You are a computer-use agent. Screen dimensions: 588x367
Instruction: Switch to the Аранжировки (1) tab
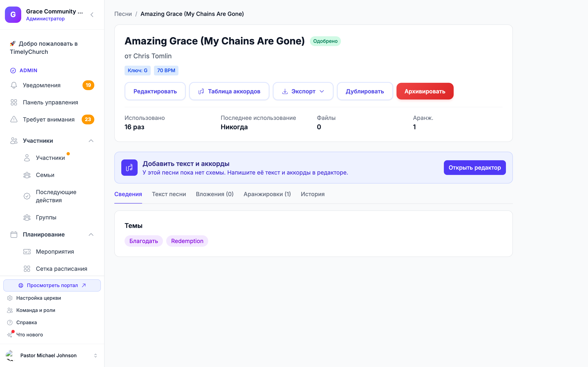pos(267,194)
